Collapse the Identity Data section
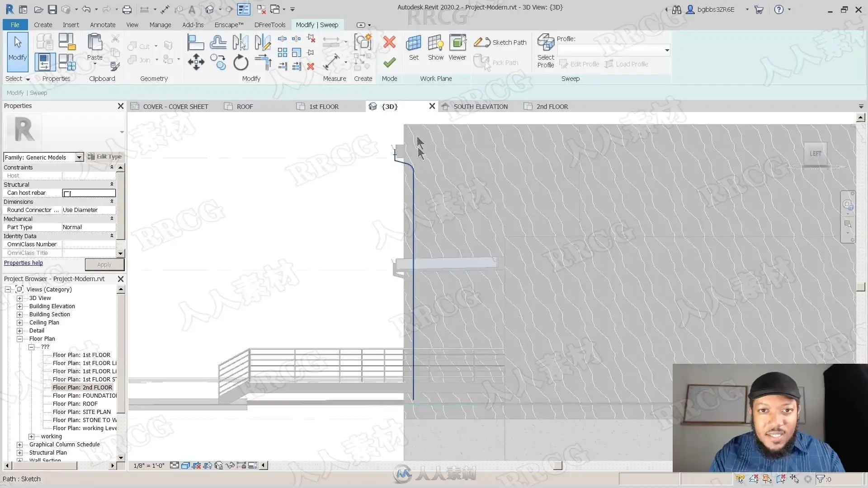Screen dimensions: 868x488 click(112, 236)
